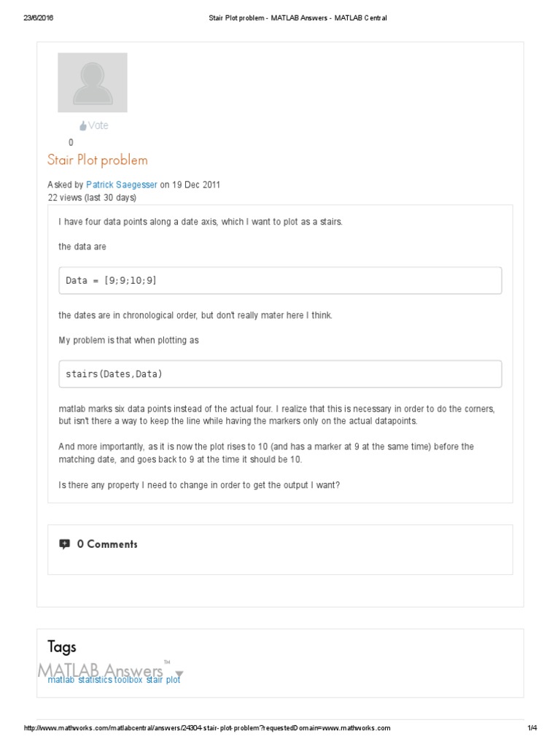Click the user avatar placeholder image
The image size is (560, 747).
(x=93, y=82)
